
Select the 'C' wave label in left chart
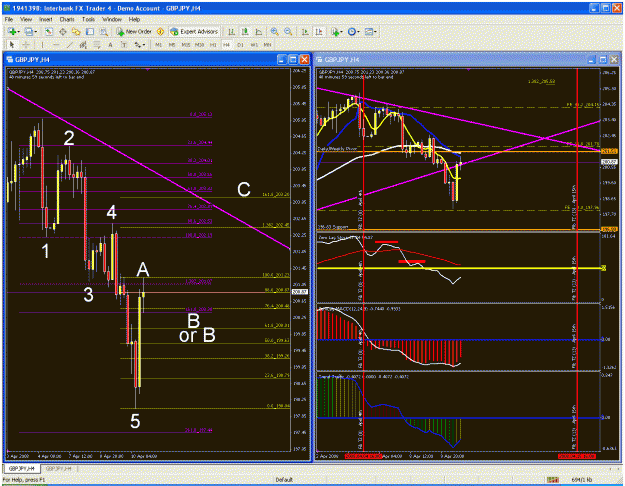click(244, 189)
